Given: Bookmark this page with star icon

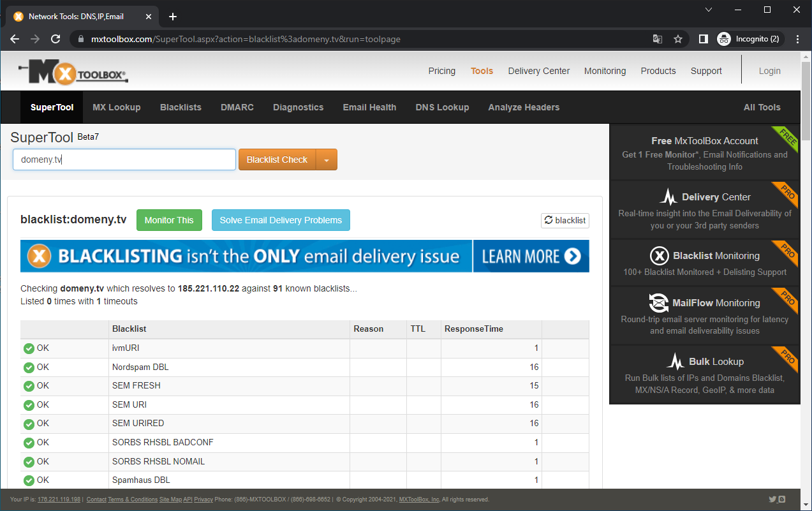Looking at the screenshot, I should click(678, 39).
